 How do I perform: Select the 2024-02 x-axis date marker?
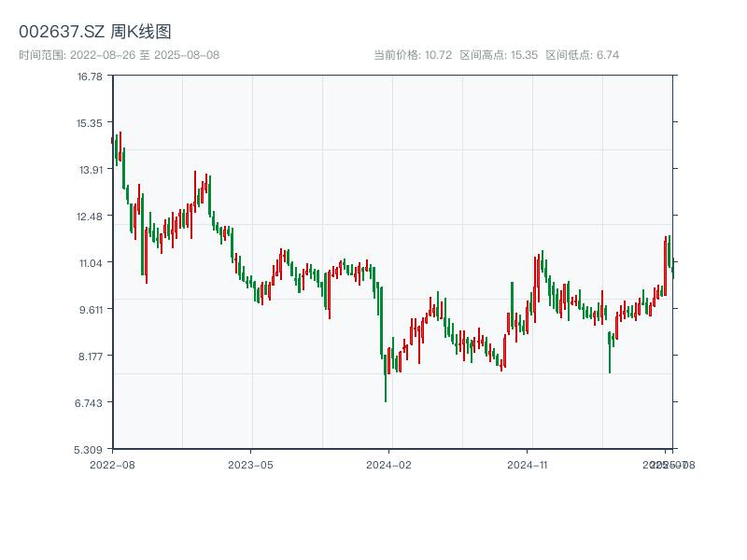tap(388, 464)
